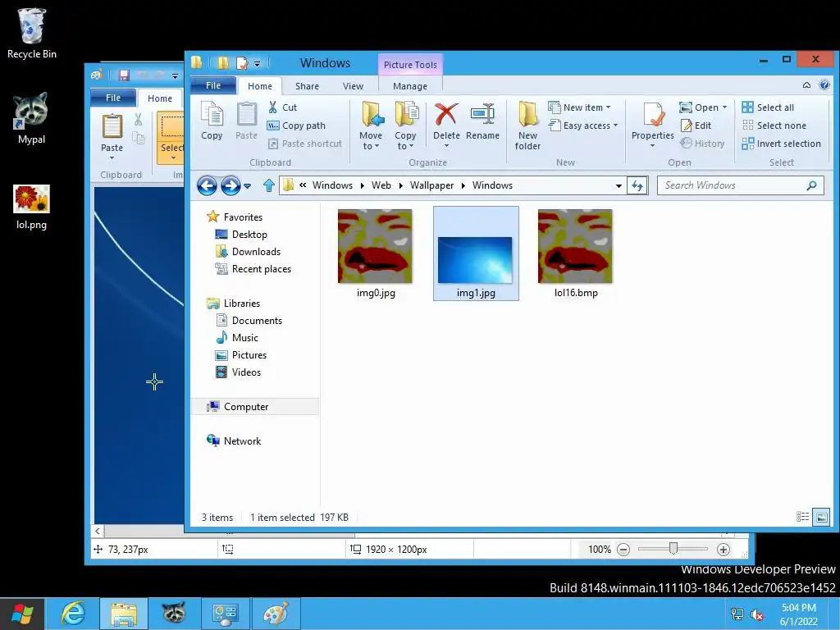Select Network in navigation pane

(234, 441)
